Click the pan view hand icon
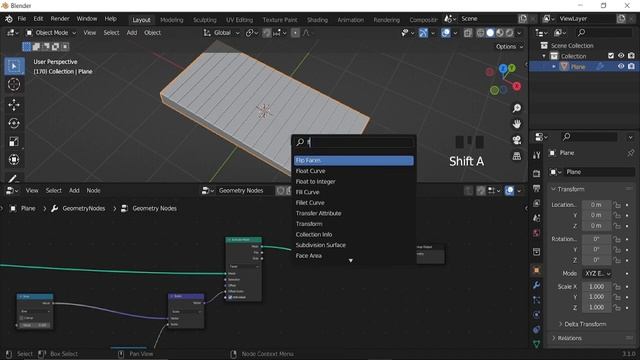 coord(517,124)
